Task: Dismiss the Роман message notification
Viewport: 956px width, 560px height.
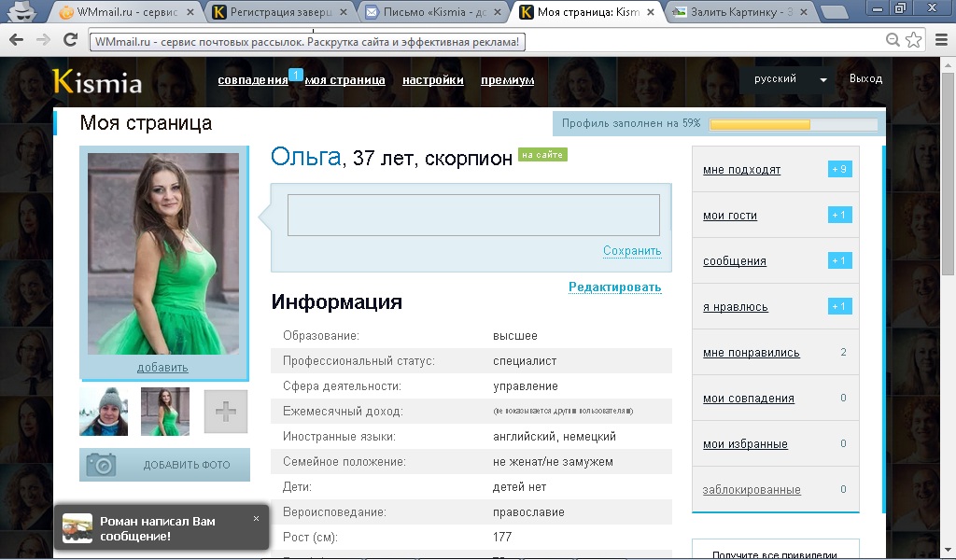Action: pos(256,519)
